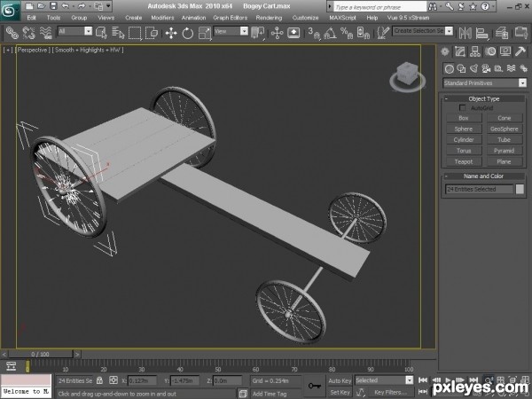
Task: Toggle Auto Key animation mode
Action: point(340,380)
